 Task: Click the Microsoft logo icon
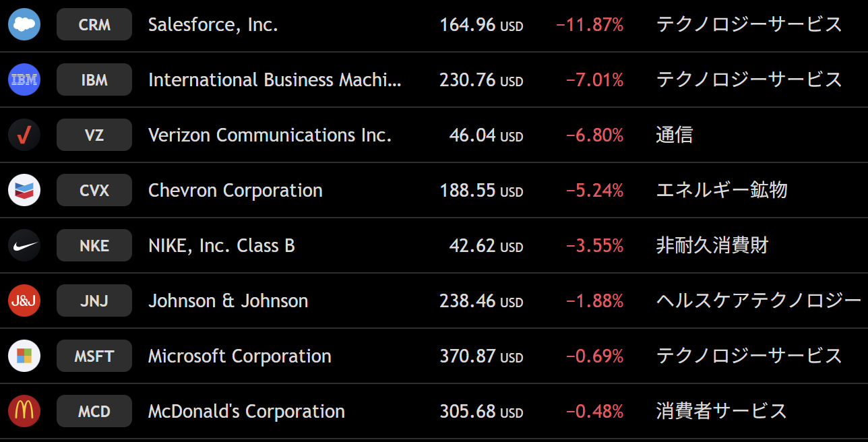coord(24,356)
